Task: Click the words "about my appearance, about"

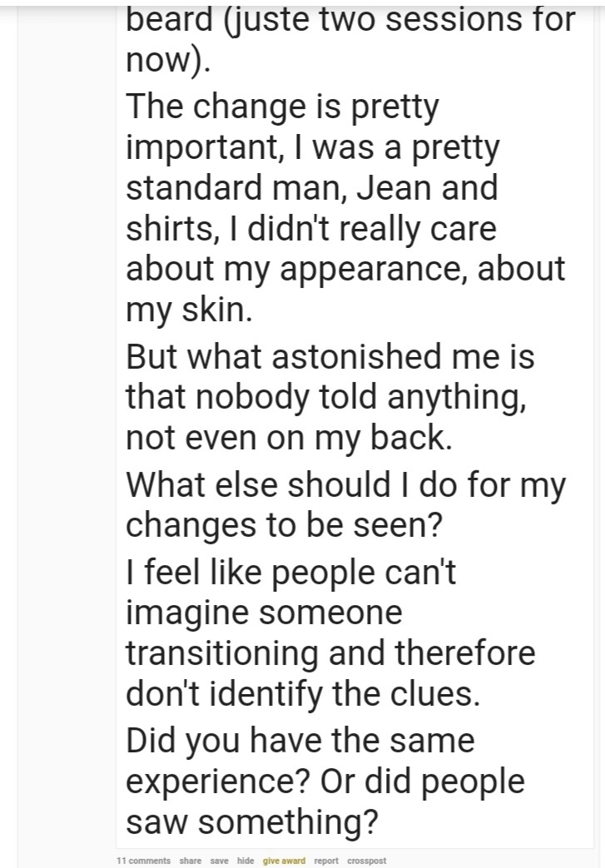Action: (x=345, y=269)
